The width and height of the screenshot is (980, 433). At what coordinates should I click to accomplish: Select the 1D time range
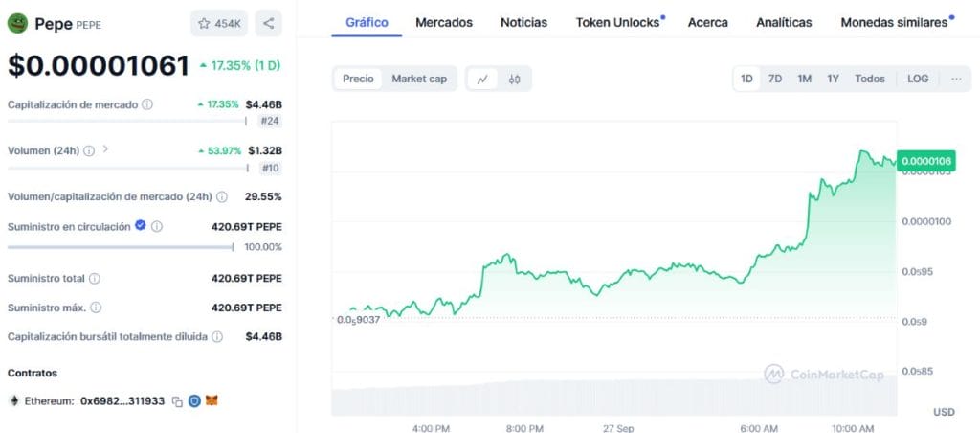746,79
